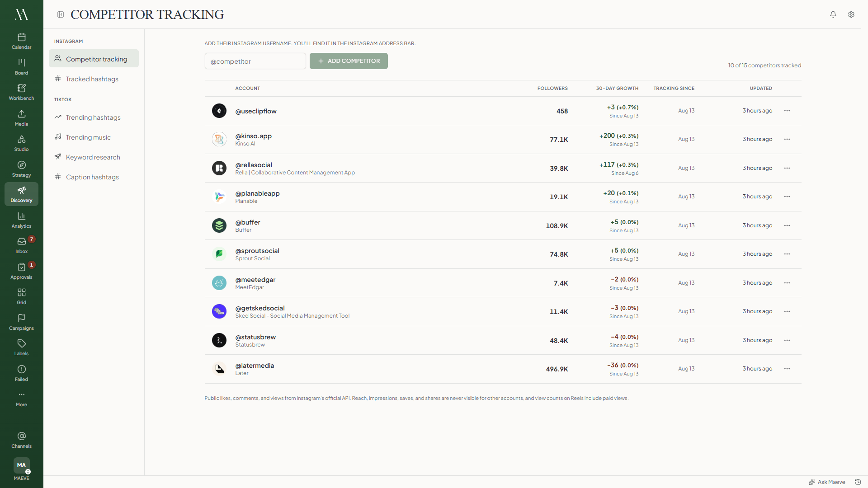Open the @planableapp account
Screen dimensions: 868x488
tap(257, 193)
